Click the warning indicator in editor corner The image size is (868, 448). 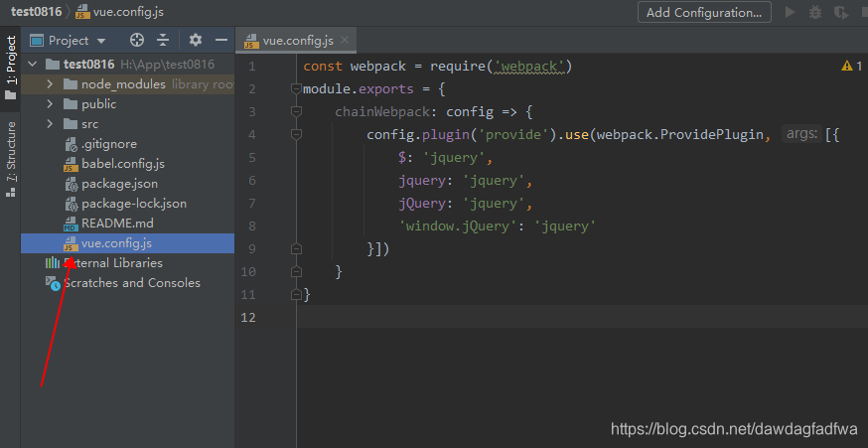(x=851, y=66)
